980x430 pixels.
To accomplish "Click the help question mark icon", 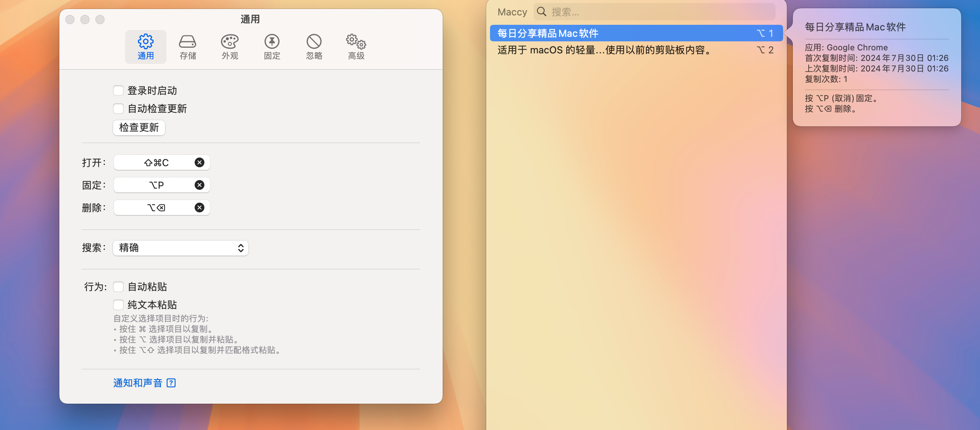I will [171, 383].
